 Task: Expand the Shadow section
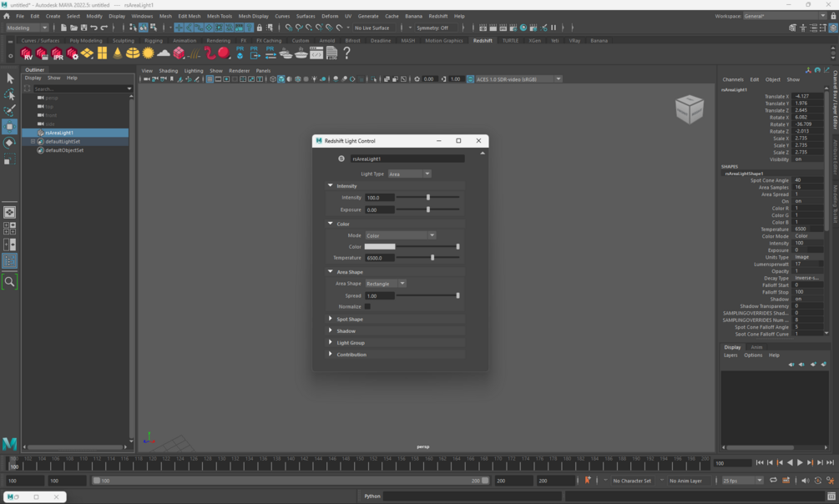click(330, 330)
